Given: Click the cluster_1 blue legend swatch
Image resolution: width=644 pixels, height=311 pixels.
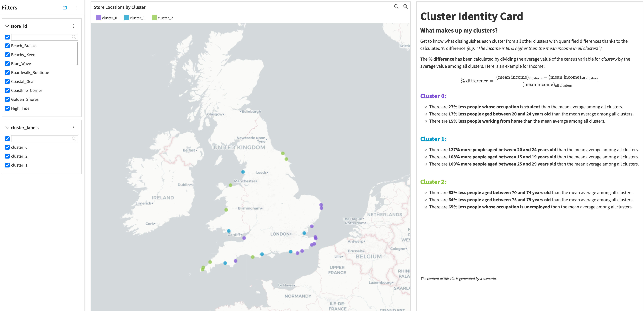Looking at the screenshot, I should click(127, 18).
